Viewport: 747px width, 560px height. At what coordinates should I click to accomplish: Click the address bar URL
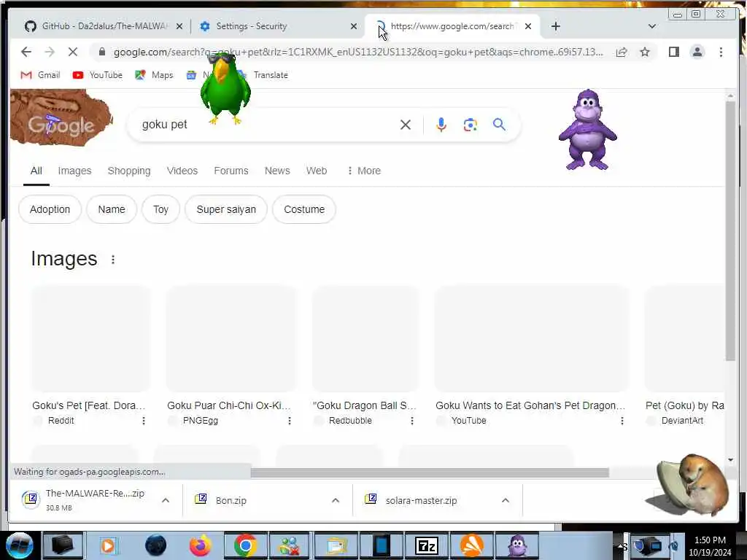358,52
